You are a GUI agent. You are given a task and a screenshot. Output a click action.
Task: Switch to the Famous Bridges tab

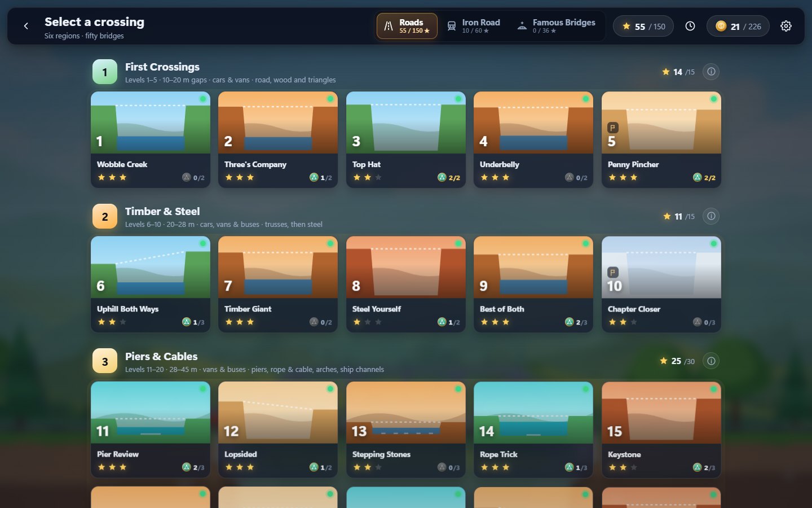click(x=556, y=26)
